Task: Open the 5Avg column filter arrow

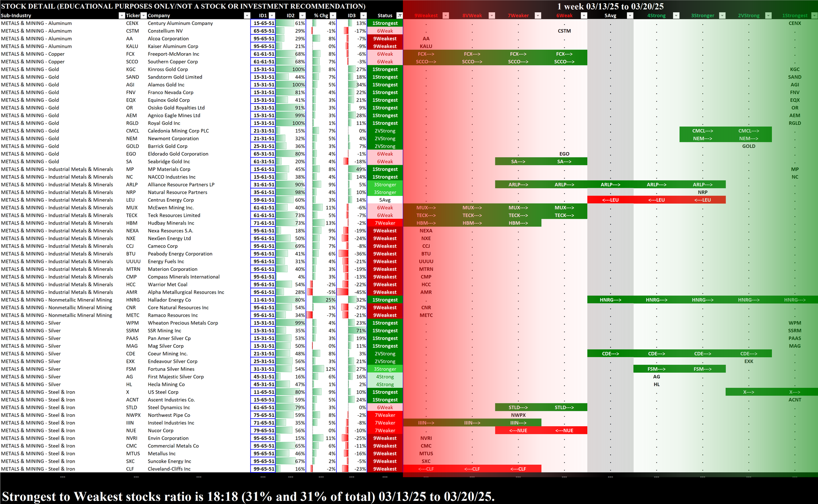Action: point(630,16)
